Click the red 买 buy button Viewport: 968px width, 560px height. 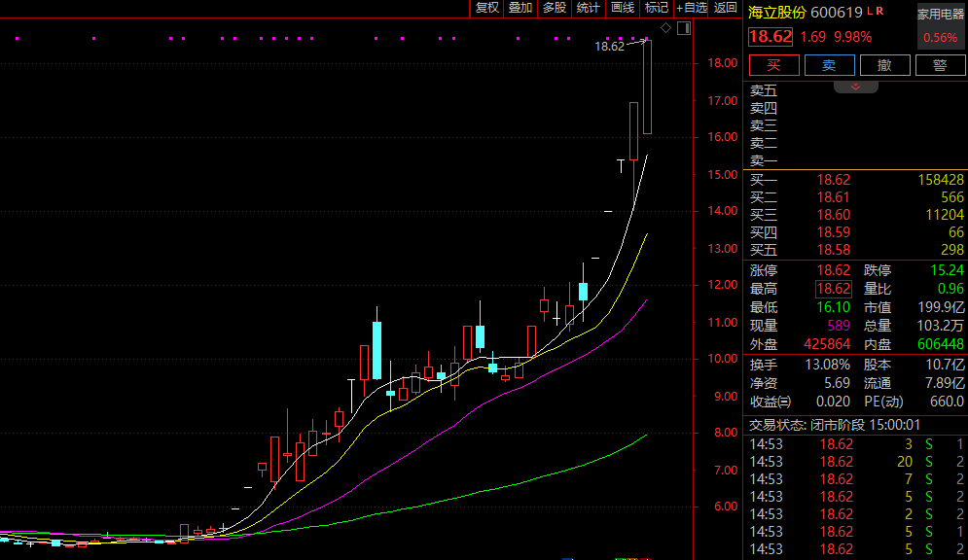pyautogui.click(x=774, y=65)
